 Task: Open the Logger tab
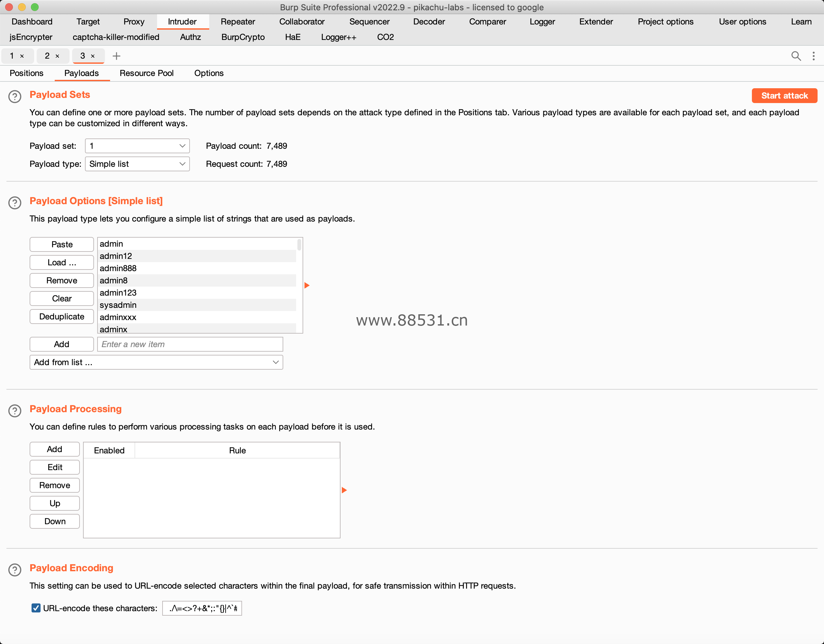(542, 22)
